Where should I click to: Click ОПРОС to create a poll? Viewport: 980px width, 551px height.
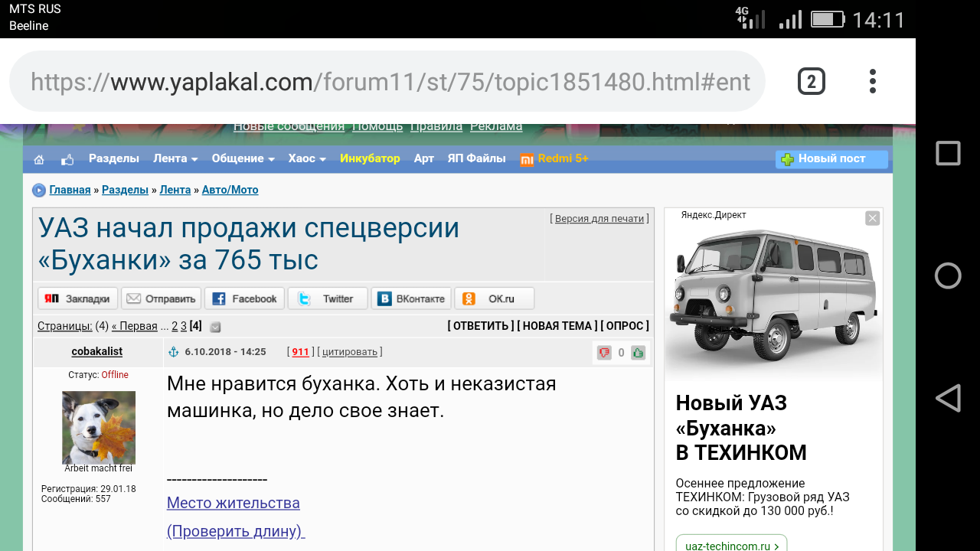click(x=625, y=326)
